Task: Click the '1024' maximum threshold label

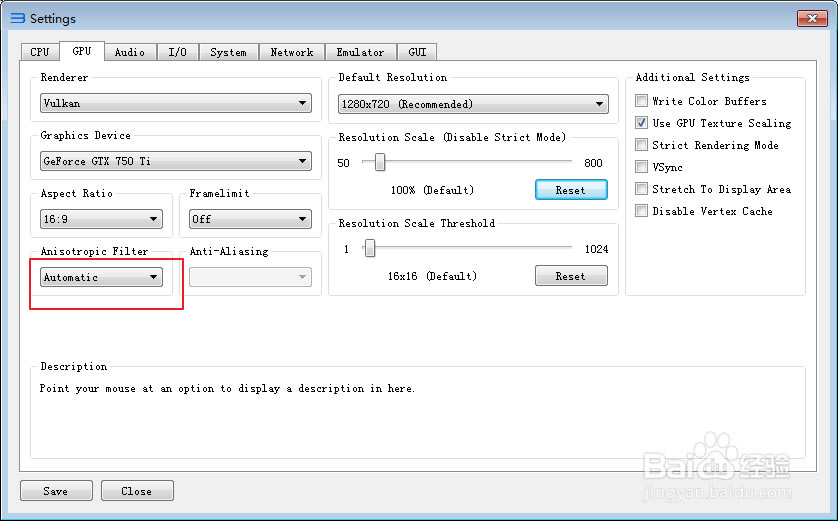Action: 596,249
